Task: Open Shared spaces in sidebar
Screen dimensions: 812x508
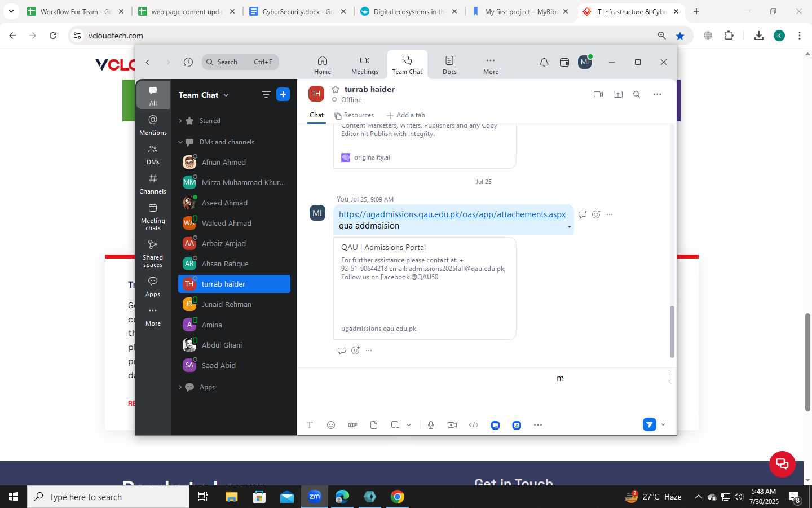Action: pos(153,253)
